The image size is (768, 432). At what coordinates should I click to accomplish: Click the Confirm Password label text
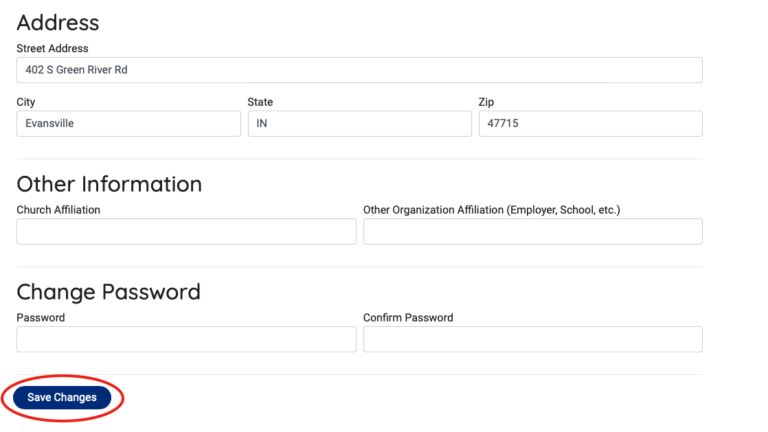pyautogui.click(x=408, y=318)
